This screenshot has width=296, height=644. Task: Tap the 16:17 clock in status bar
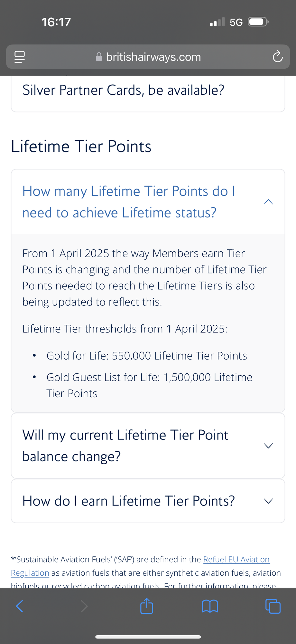coord(56,22)
